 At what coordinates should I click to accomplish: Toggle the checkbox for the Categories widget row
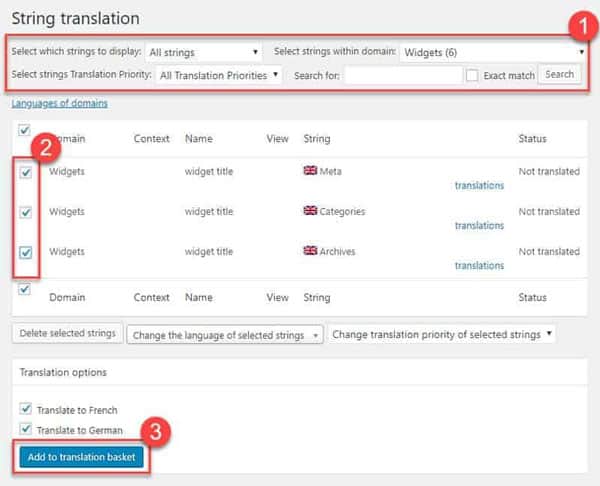26,212
